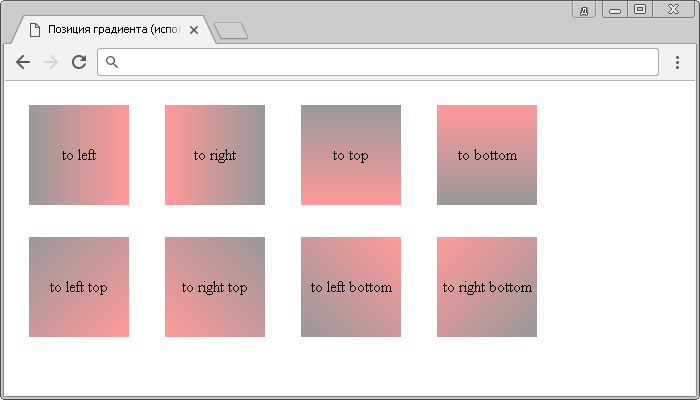The image size is (700, 400).
Task: Maximize the browser window
Action: 640,9
